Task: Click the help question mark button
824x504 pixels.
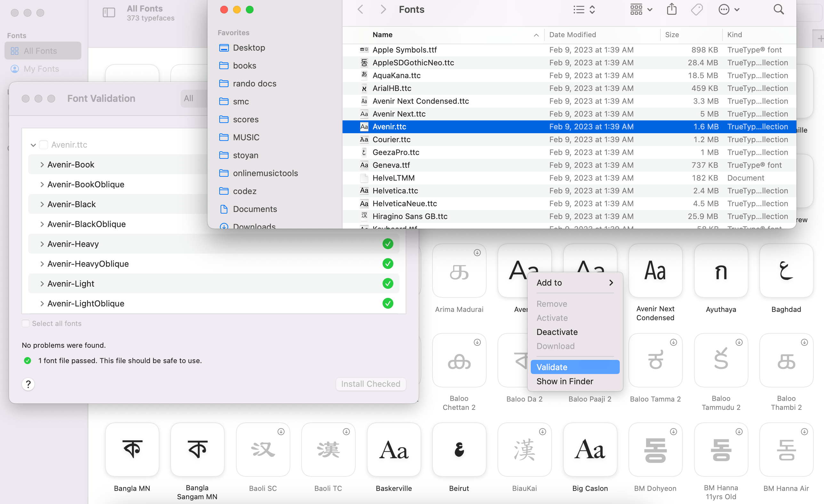Action: coord(28,384)
